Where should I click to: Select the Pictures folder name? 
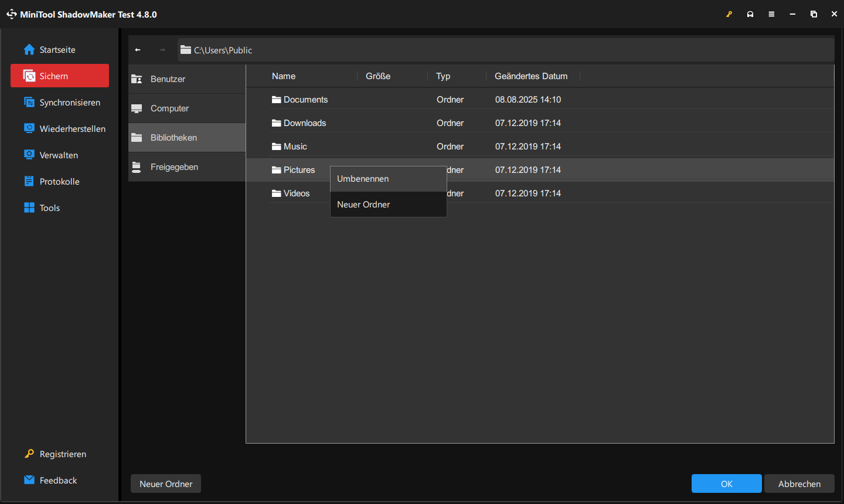300,170
